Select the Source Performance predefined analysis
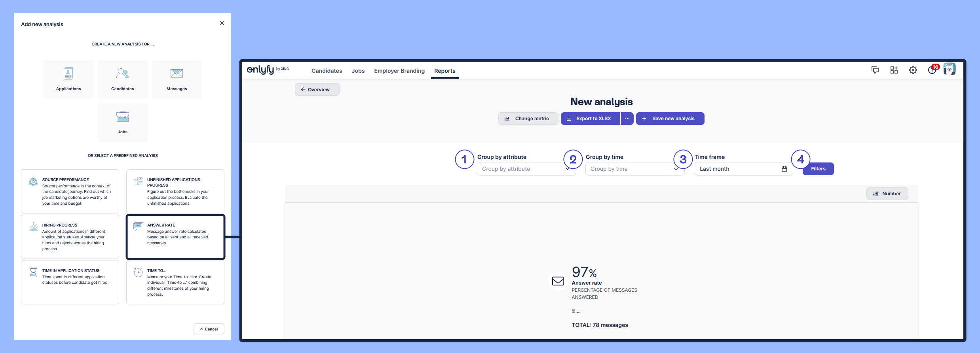The width and height of the screenshot is (980, 353). (x=70, y=191)
